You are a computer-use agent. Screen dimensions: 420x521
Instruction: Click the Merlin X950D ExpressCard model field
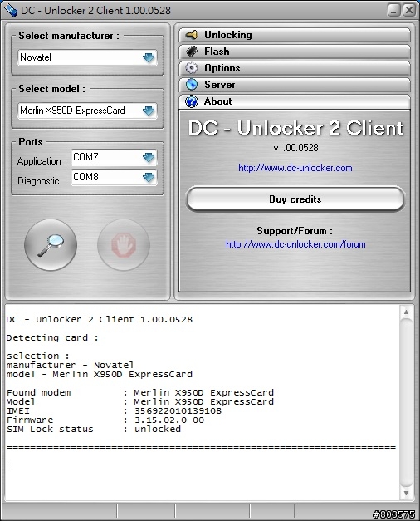87,111
